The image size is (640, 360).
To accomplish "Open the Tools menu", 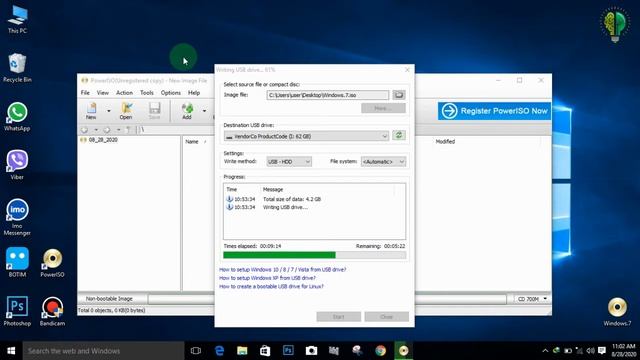I will point(147,93).
